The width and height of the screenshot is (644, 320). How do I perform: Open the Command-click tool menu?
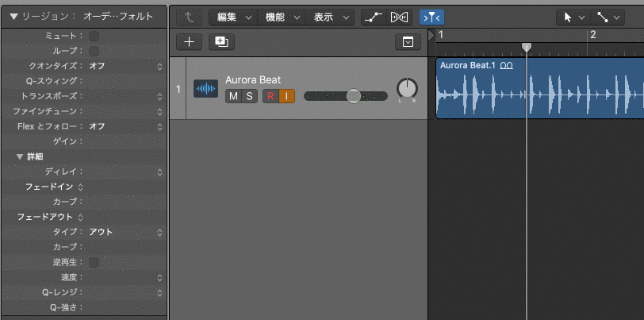(608, 17)
